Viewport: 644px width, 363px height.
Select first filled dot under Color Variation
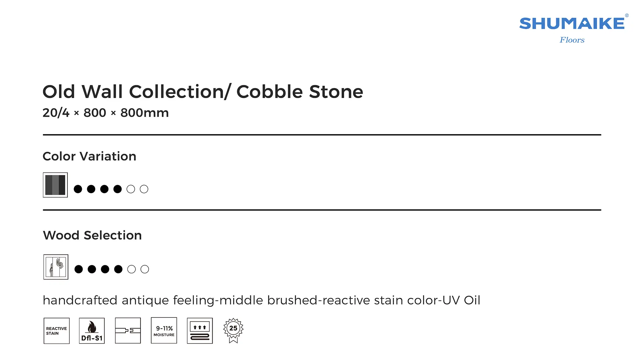tap(78, 189)
